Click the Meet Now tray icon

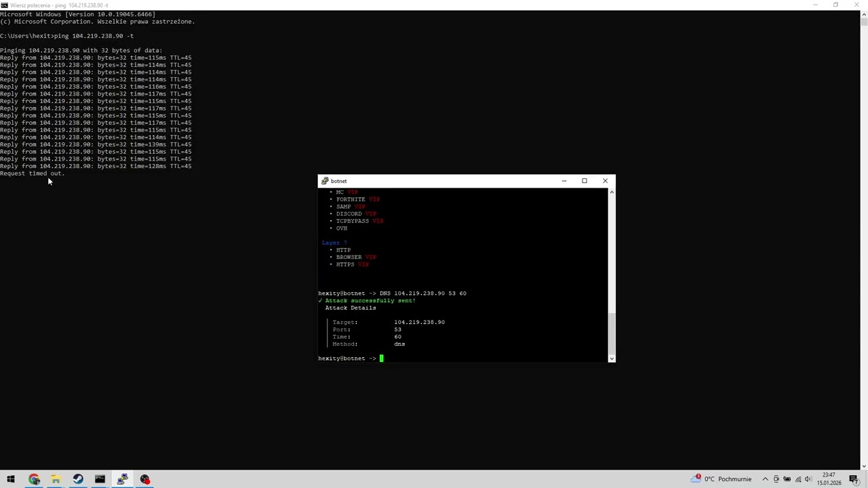[776, 479]
